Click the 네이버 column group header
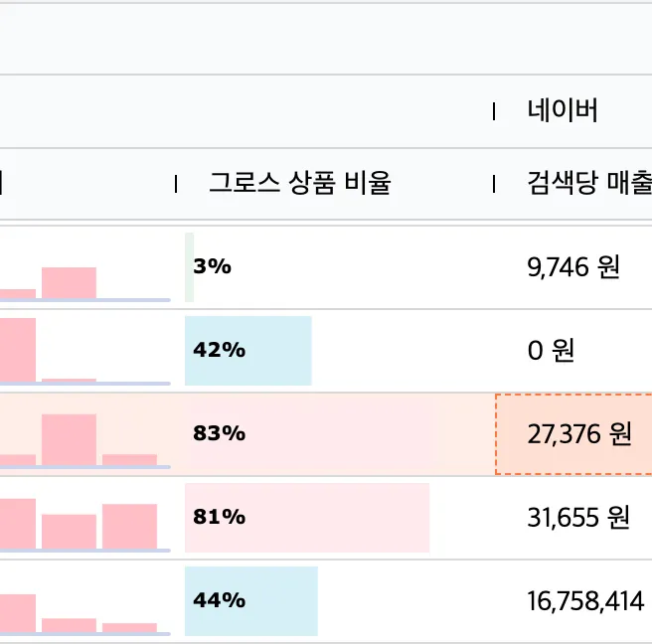 pos(563,110)
